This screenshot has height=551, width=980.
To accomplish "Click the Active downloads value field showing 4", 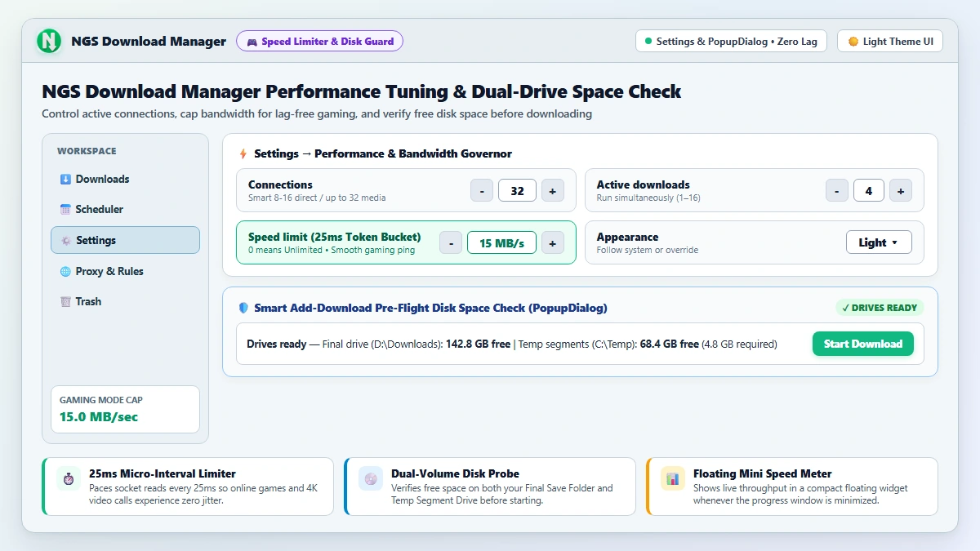I will click(x=869, y=190).
